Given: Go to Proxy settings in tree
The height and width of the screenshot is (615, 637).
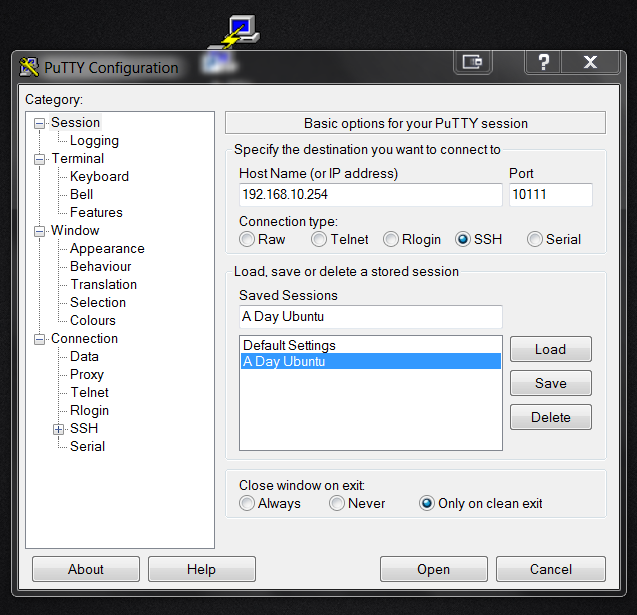Looking at the screenshot, I should (87, 375).
